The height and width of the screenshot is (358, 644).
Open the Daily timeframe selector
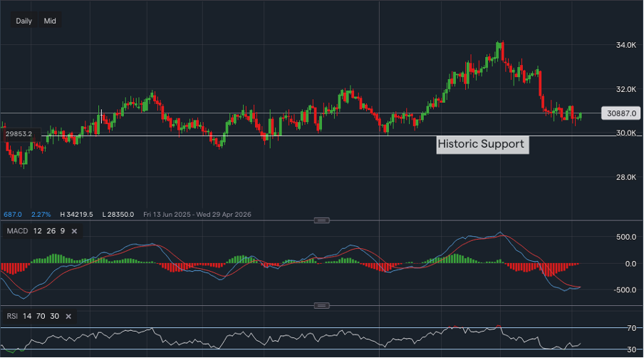pyautogui.click(x=24, y=21)
